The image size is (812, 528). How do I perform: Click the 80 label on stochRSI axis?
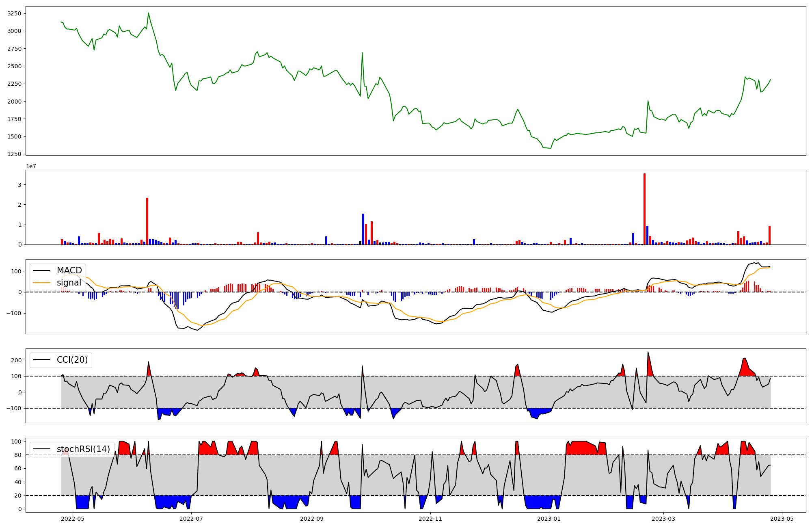click(x=18, y=455)
